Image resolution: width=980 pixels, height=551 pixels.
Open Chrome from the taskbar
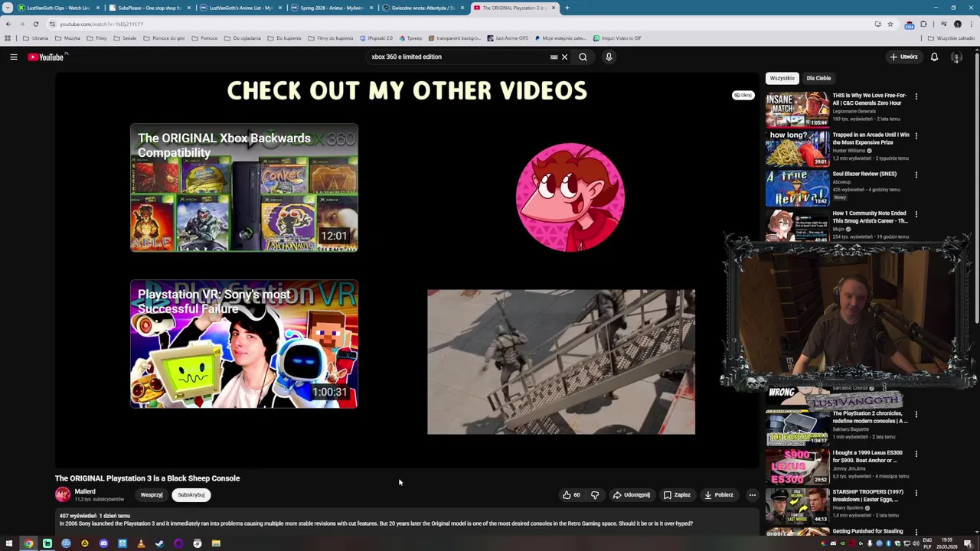click(x=28, y=543)
